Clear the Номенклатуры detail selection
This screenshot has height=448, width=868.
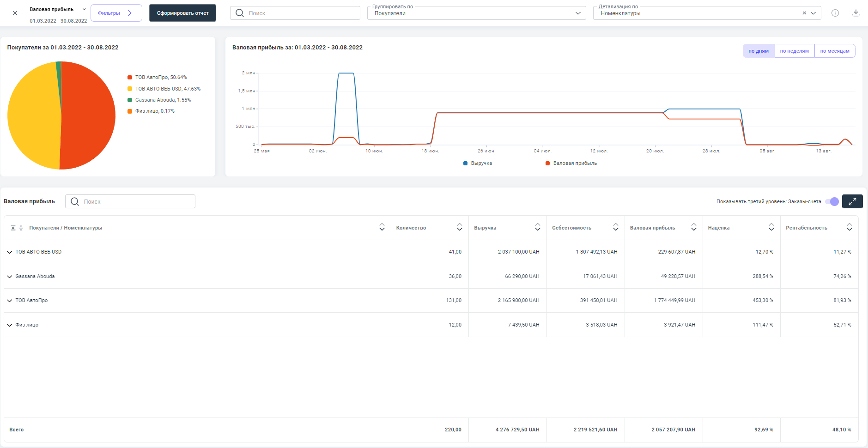(804, 13)
